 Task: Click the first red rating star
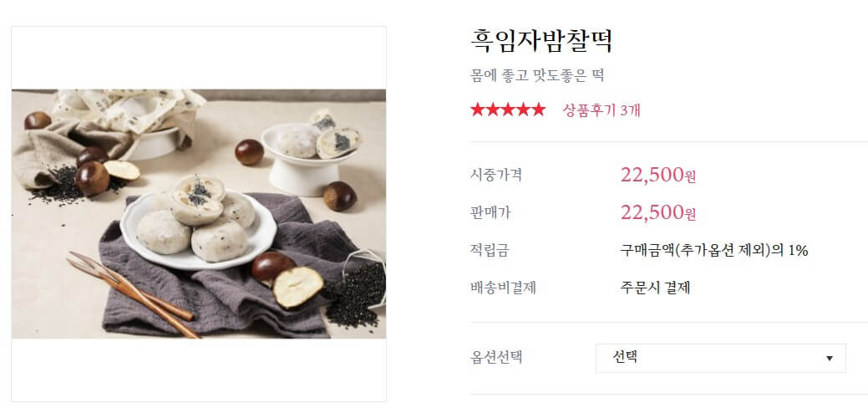[x=478, y=110]
